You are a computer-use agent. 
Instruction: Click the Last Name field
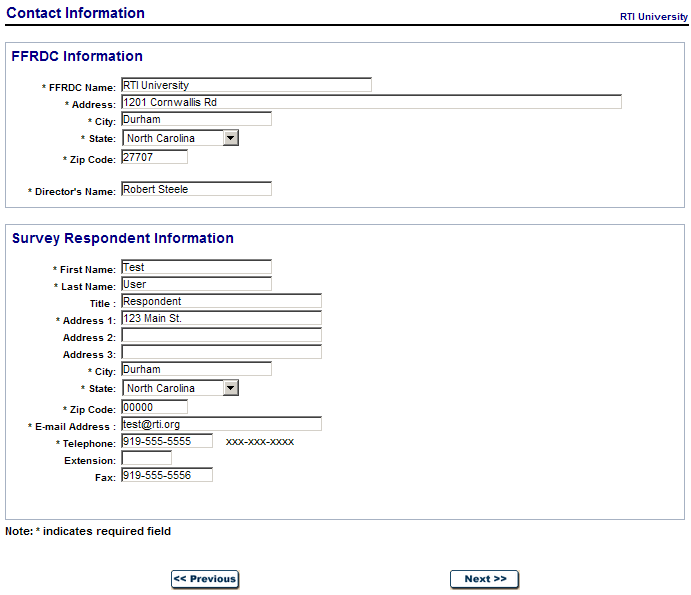pyautogui.click(x=196, y=284)
